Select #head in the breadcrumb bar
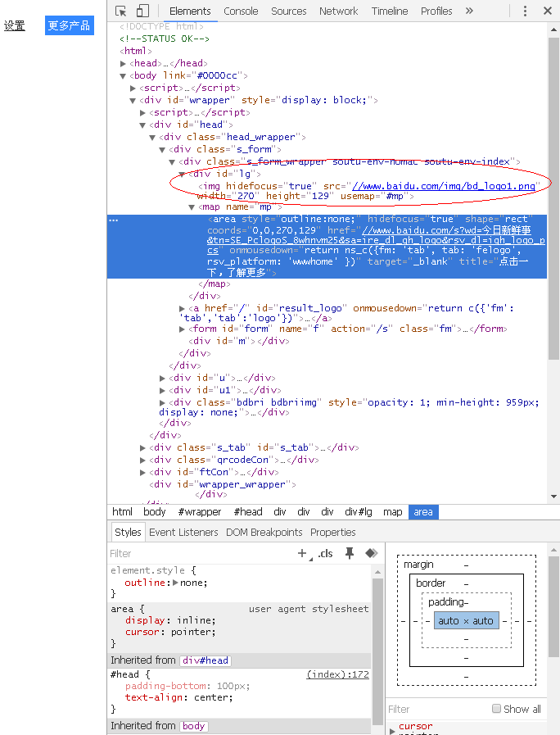The width and height of the screenshot is (560, 735). coord(248,512)
